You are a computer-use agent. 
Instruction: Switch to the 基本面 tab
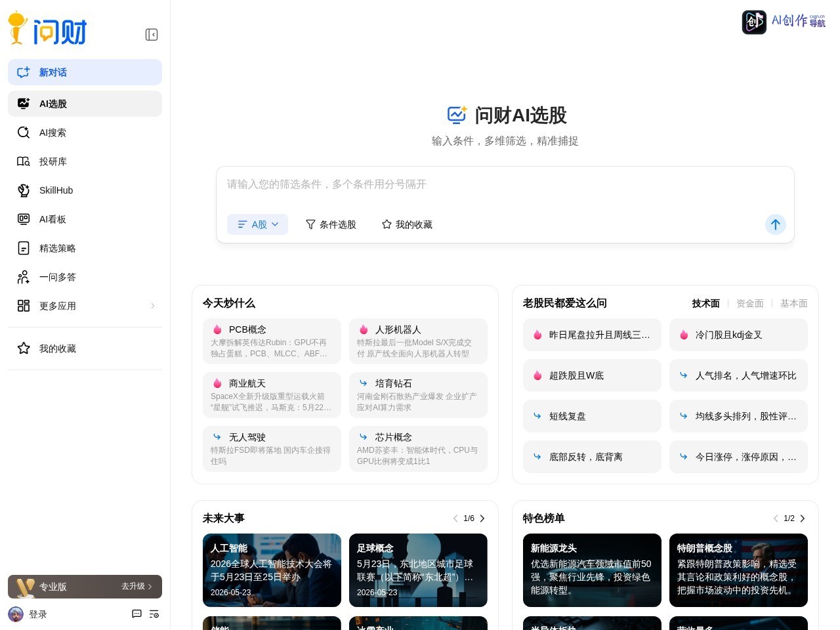[x=794, y=303]
